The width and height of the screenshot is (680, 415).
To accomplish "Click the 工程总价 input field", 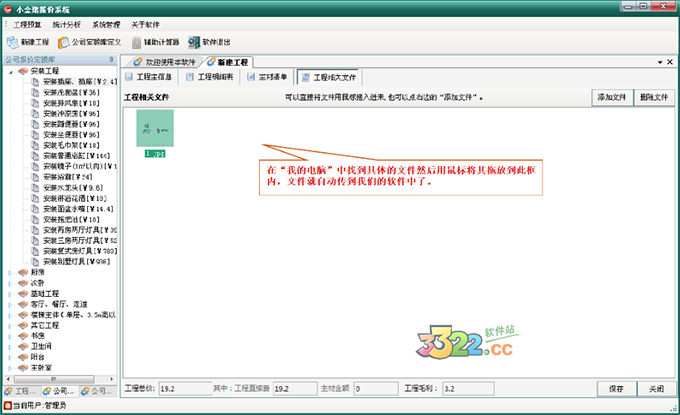I will 185,389.
